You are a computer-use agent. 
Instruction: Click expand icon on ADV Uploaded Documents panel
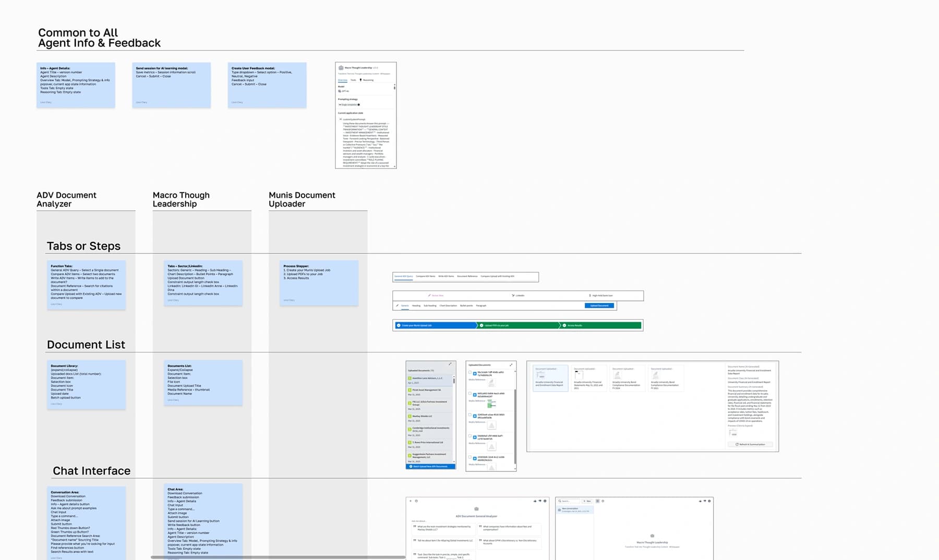tap(450, 364)
